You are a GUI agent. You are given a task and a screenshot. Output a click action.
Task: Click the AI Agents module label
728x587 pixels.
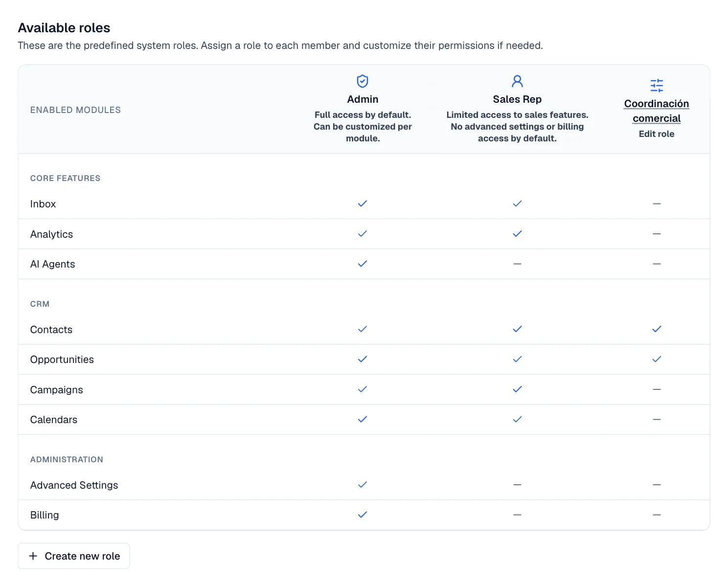pos(52,264)
